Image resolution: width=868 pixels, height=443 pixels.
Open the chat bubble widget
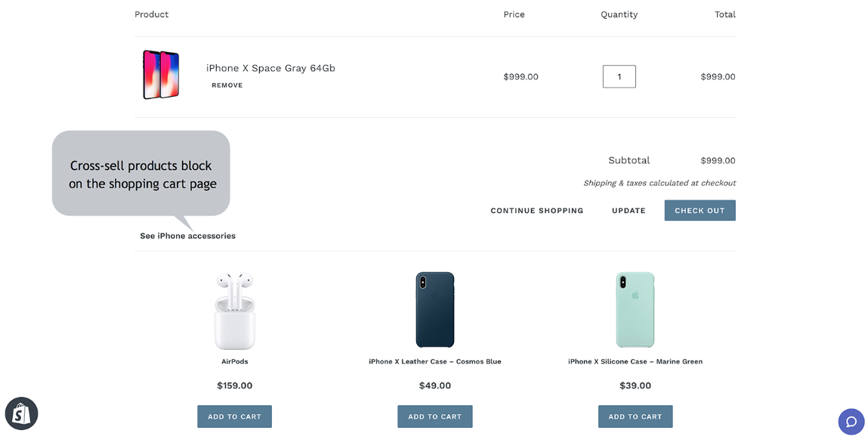851,422
